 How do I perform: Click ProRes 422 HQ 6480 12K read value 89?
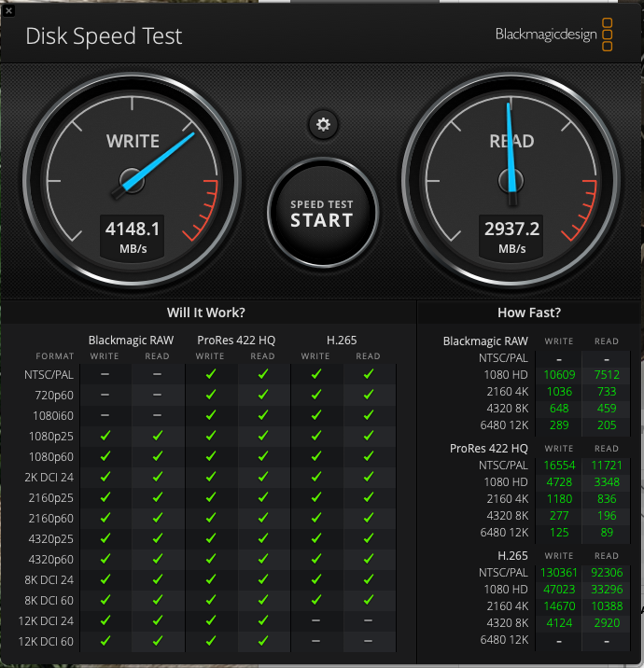(x=607, y=532)
